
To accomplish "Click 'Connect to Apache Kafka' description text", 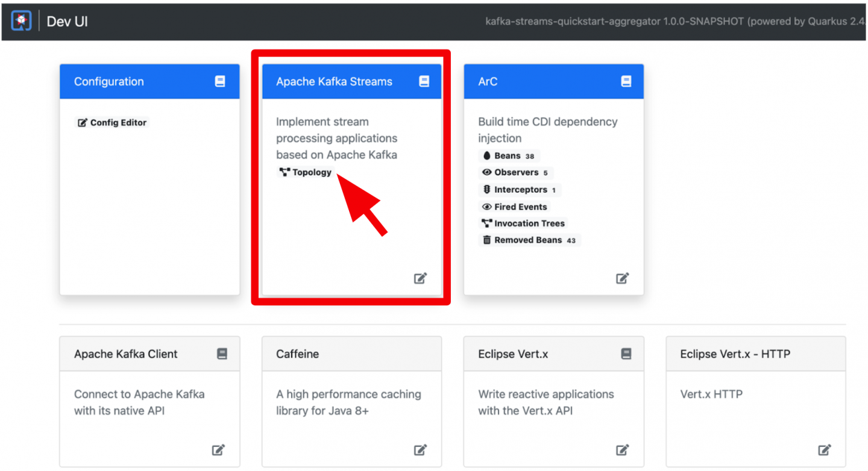I will pyautogui.click(x=139, y=402).
